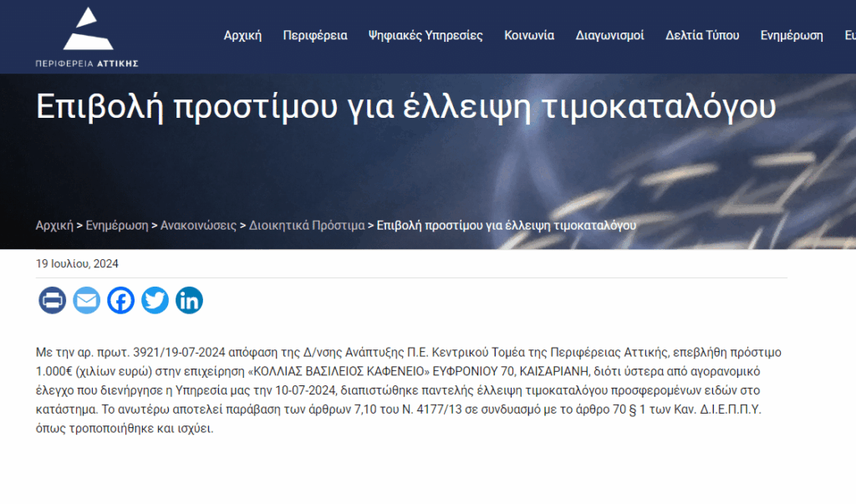
Task: Click the current page breadcrumb Επιβολή προστίμου
Action: click(506, 226)
